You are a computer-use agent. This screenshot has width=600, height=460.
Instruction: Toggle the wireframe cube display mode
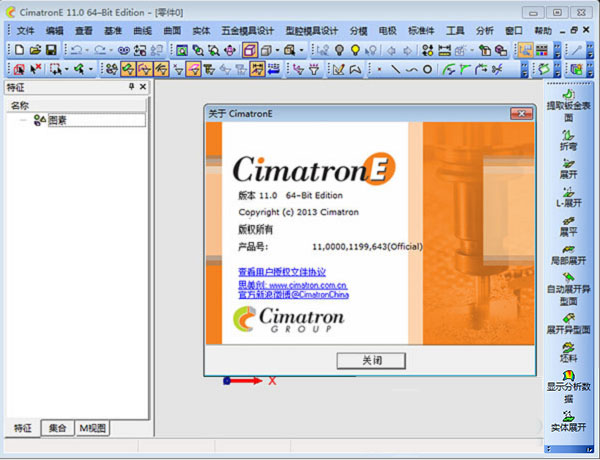(250, 50)
